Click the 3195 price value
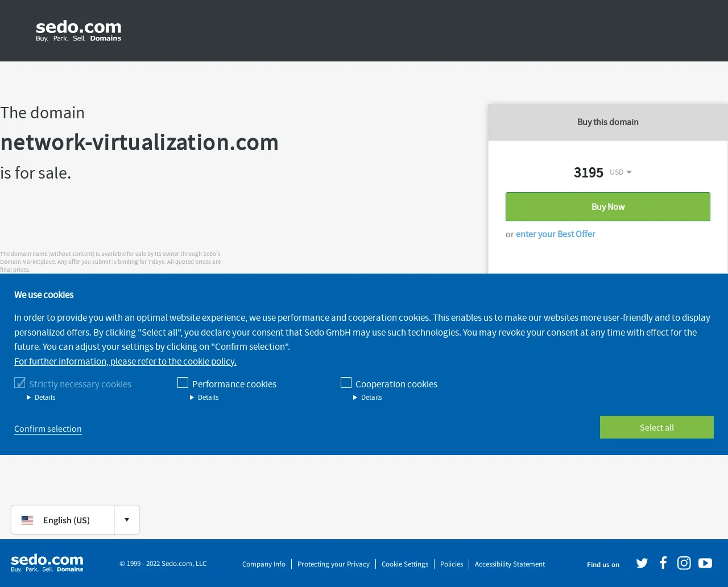This screenshot has width=728, height=587. point(589,172)
